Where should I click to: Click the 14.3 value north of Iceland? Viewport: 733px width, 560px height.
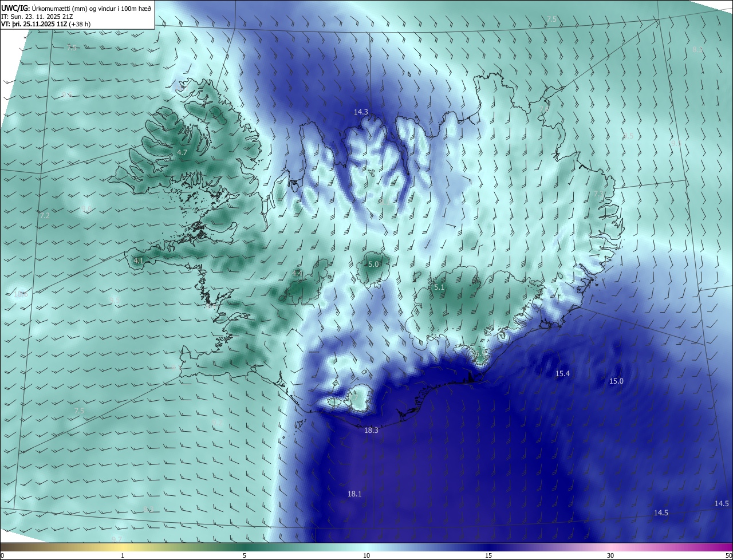point(361,112)
